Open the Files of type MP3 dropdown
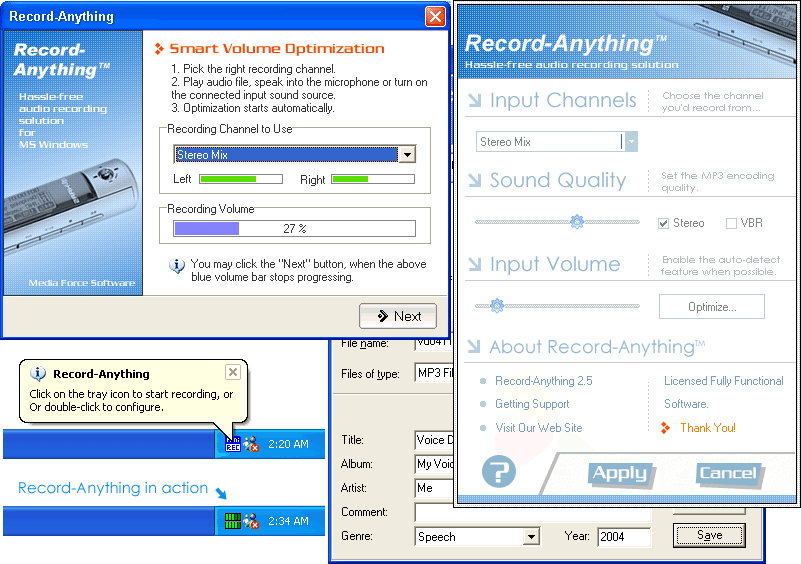 click(x=434, y=373)
